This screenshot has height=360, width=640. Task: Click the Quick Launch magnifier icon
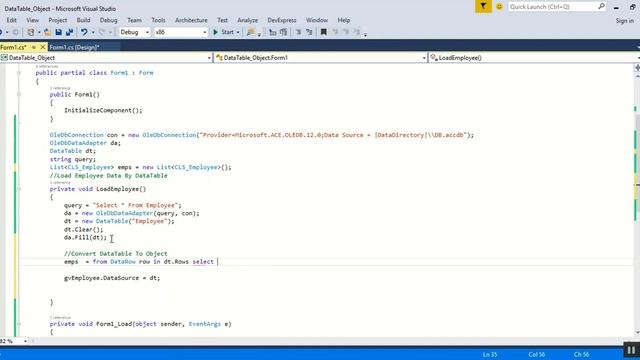pyautogui.click(x=601, y=6)
